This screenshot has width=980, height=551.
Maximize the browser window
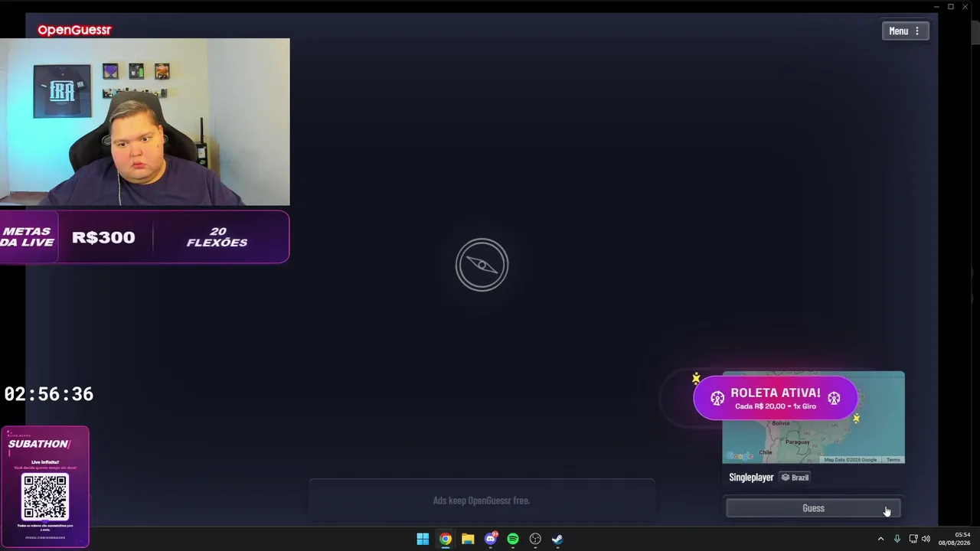click(x=951, y=6)
